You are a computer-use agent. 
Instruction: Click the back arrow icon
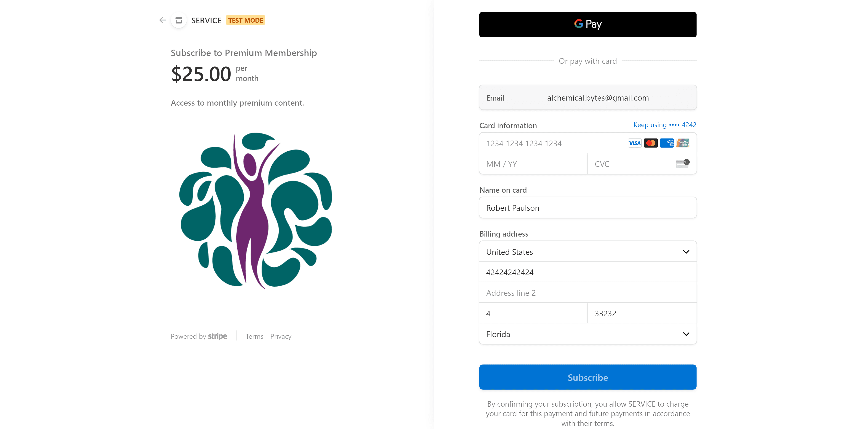click(x=162, y=20)
